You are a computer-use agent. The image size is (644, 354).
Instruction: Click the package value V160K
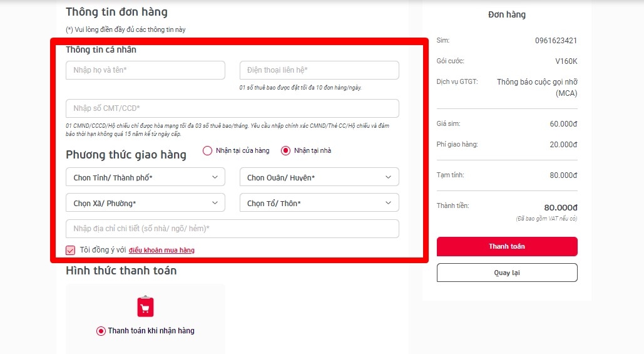(566, 61)
